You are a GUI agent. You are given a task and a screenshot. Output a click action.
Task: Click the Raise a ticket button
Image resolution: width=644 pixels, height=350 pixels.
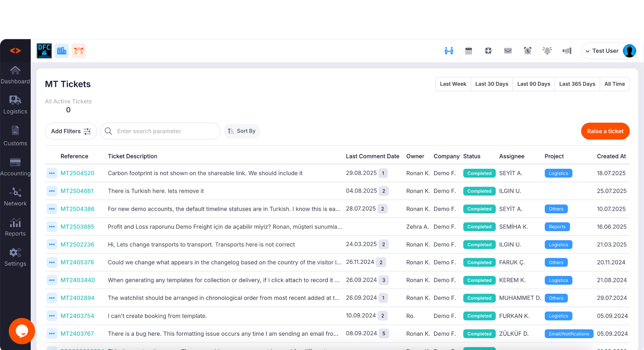coord(605,131)
